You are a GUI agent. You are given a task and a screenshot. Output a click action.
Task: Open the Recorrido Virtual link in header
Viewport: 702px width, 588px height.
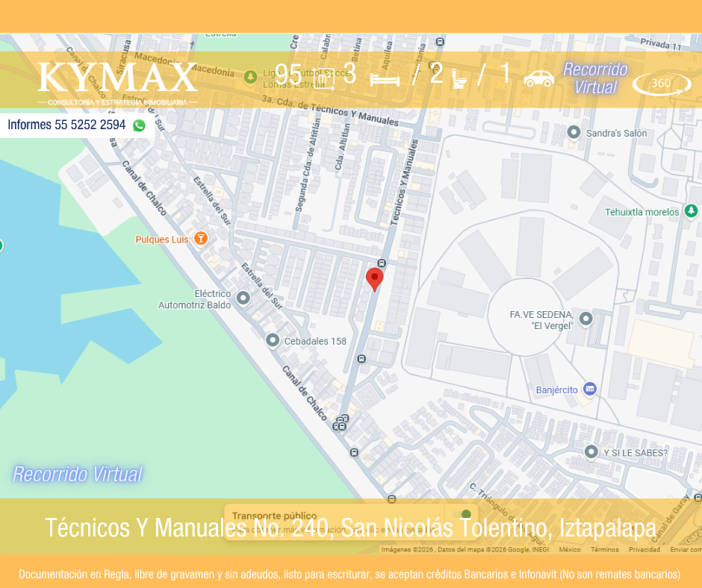(x=595, y=78)
